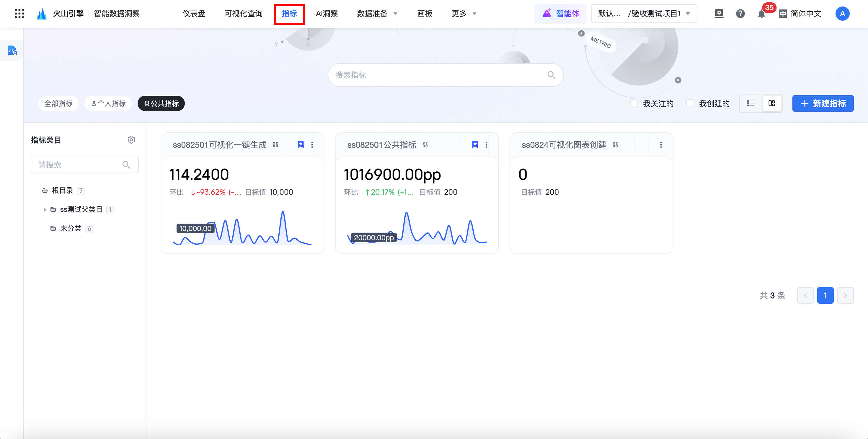Click the sidebar metrics chart icon

(12, 51)
